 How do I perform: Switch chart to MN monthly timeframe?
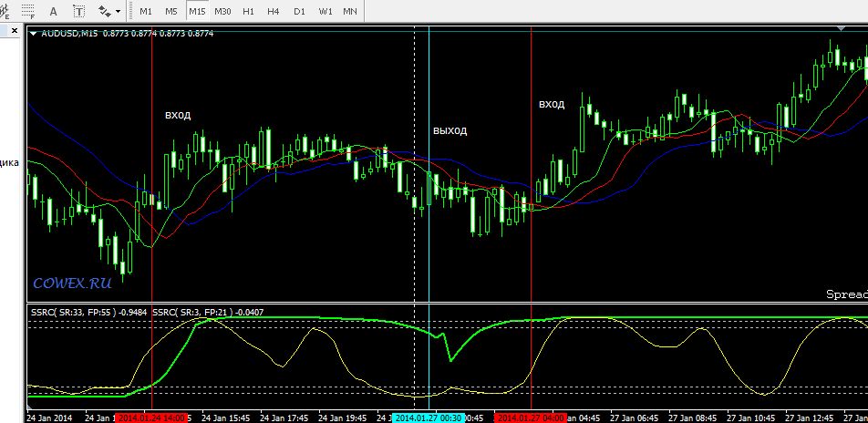click(x=350, y=11)
